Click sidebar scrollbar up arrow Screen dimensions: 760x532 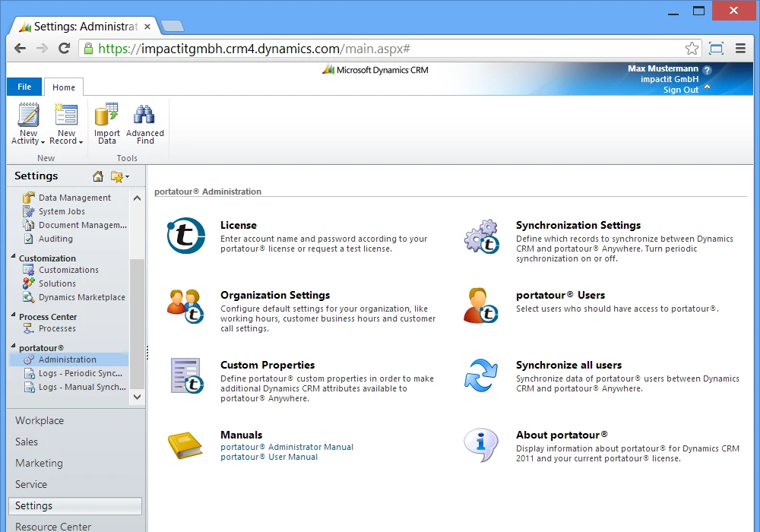(x=137, y=198)
